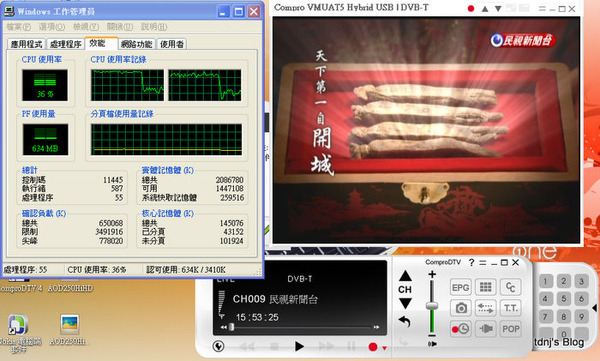Image resolution: width=600 pixels, height=361 pixels.
Task: Open teletext with the T.T. button
Action: (510, 308)
